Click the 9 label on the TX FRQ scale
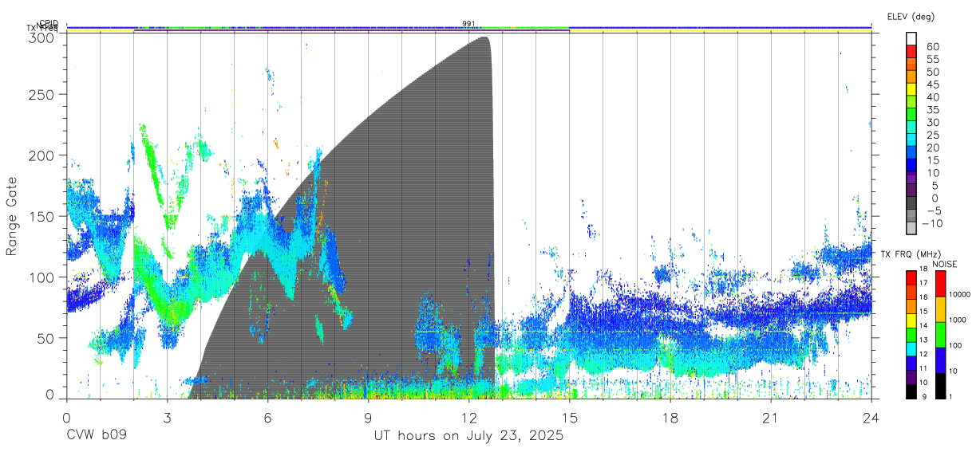The height and width of the screenshot is (452, 980). click(x=925, y=397)
